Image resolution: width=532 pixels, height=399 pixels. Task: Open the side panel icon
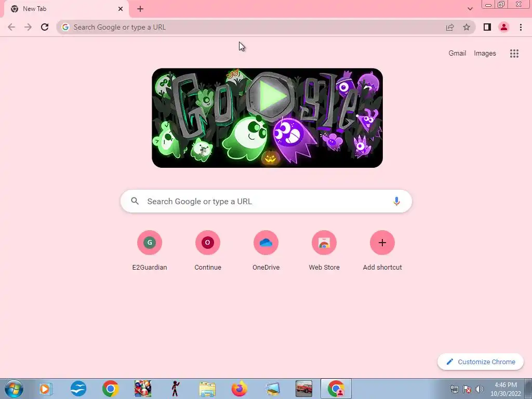click(x=487, y=27)
